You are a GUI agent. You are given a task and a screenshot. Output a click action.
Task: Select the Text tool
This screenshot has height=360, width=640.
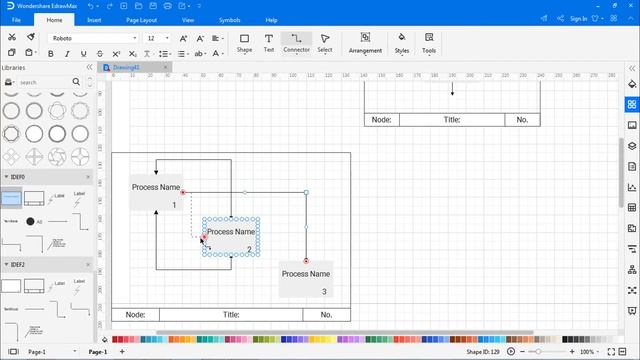click(269, 43)
